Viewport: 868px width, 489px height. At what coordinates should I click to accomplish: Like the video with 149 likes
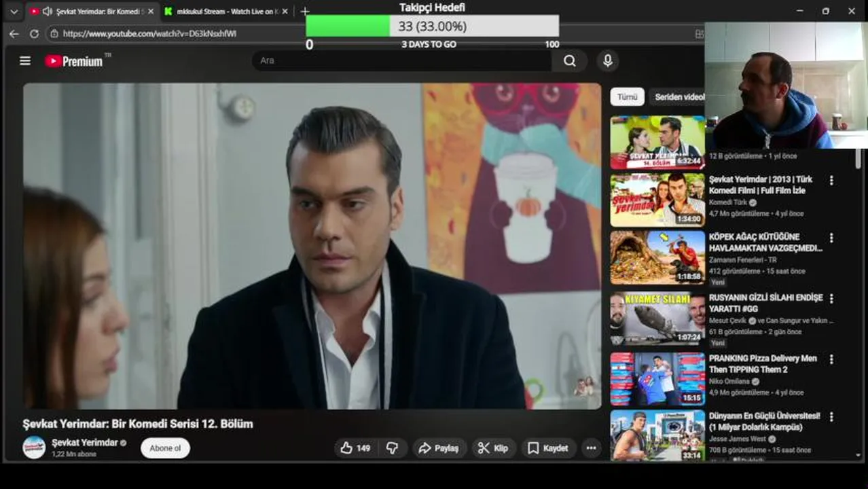pyautogui.click(x=355, y=448)
